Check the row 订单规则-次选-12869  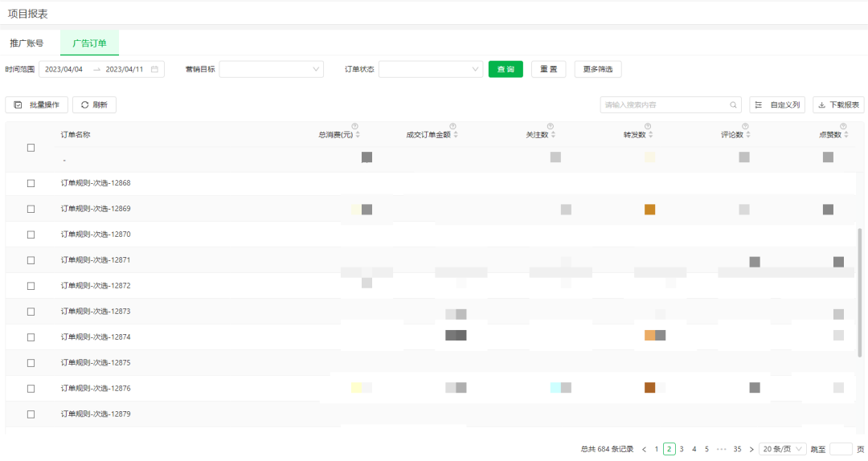pyautogui.click(x=31, y=209)
